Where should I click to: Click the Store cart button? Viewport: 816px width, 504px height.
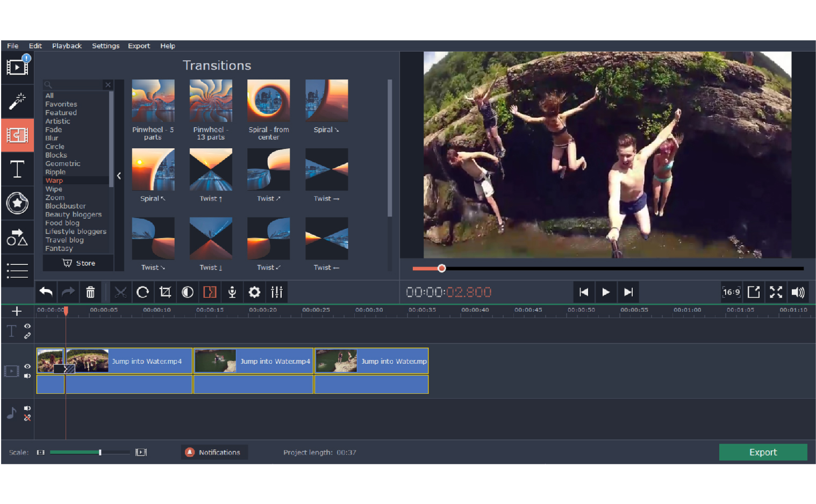(x=79, y=263)
